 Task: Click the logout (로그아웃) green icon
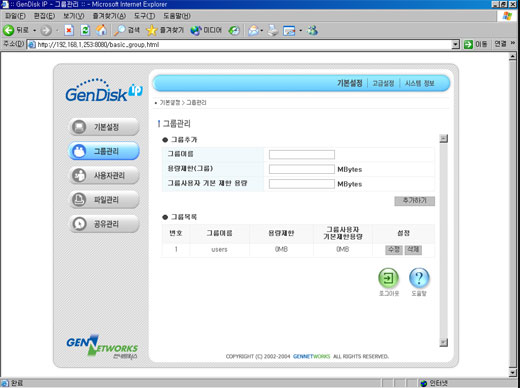tap(388, 278)
